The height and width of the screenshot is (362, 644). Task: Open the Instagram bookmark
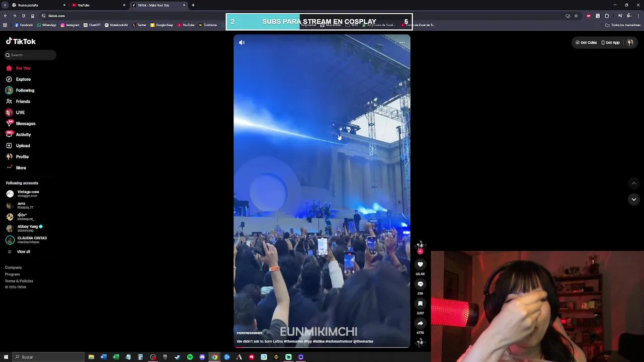pos(70,25)
